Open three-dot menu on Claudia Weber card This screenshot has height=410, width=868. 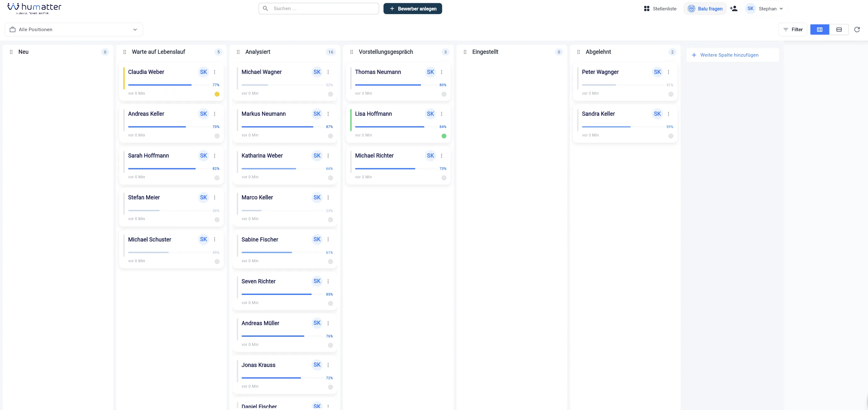click(x=214, y=72)
